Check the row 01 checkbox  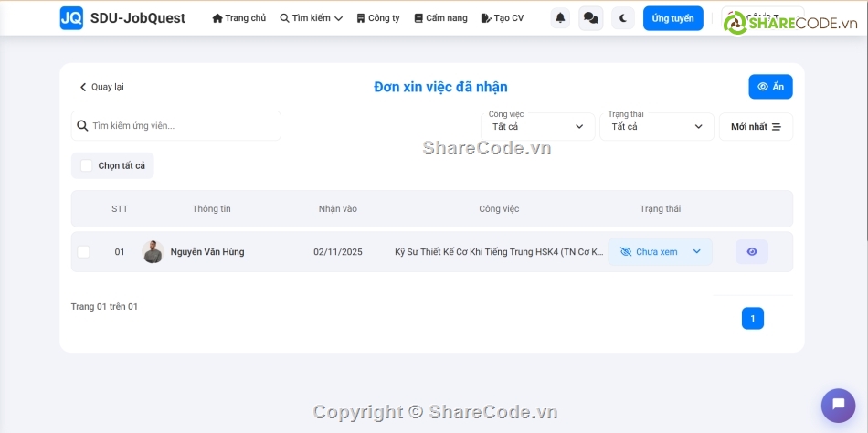(x=83, y=252)
